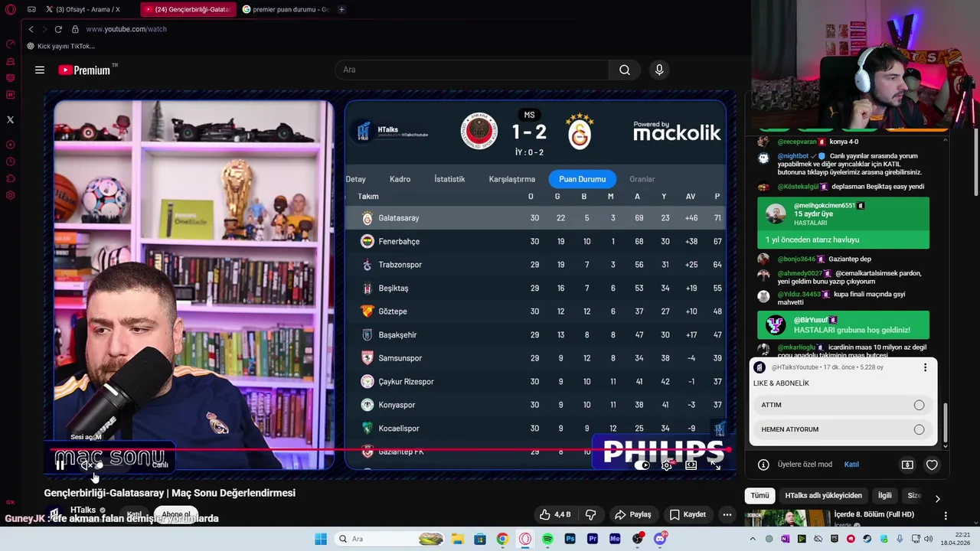
Task: Open X (Twitter) in Opera sidebar
Action: [10, 119]
